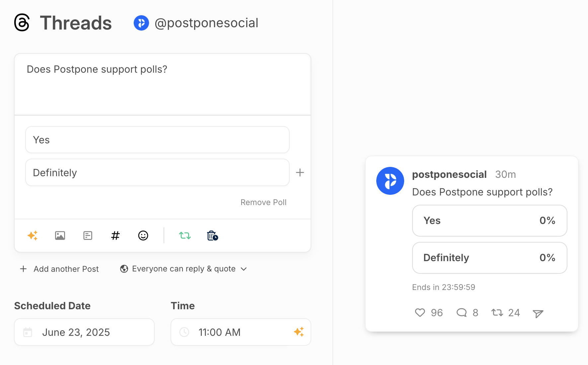Click Add another Post button
Screen dimensions: 588x365
coord(59,269)
